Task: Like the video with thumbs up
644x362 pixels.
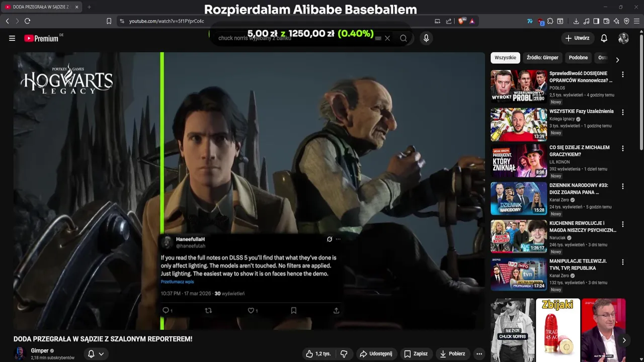Action: click(318, 354)
